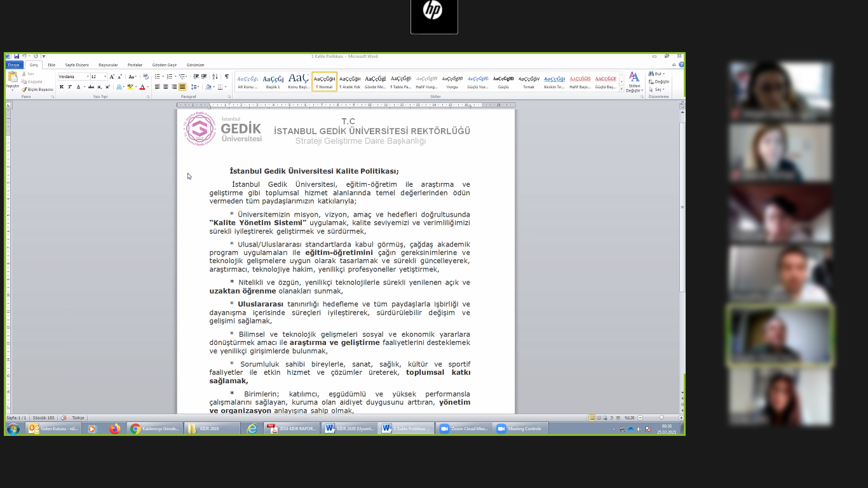Click the grow font size icon
The width and height of the screenshot is (868, 488).
pos(112,77)
